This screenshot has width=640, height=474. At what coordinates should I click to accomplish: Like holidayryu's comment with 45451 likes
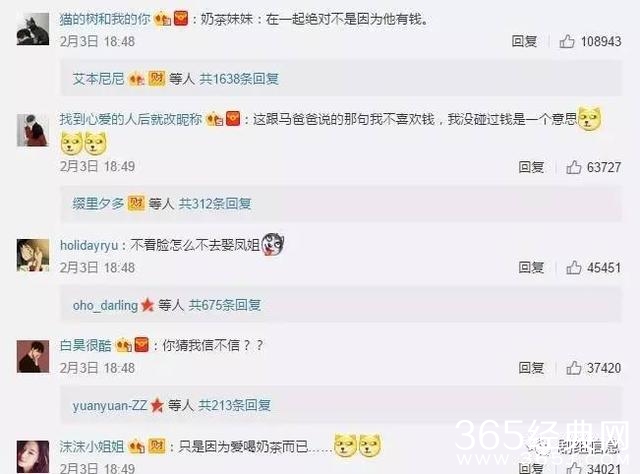tap(573, 267)
